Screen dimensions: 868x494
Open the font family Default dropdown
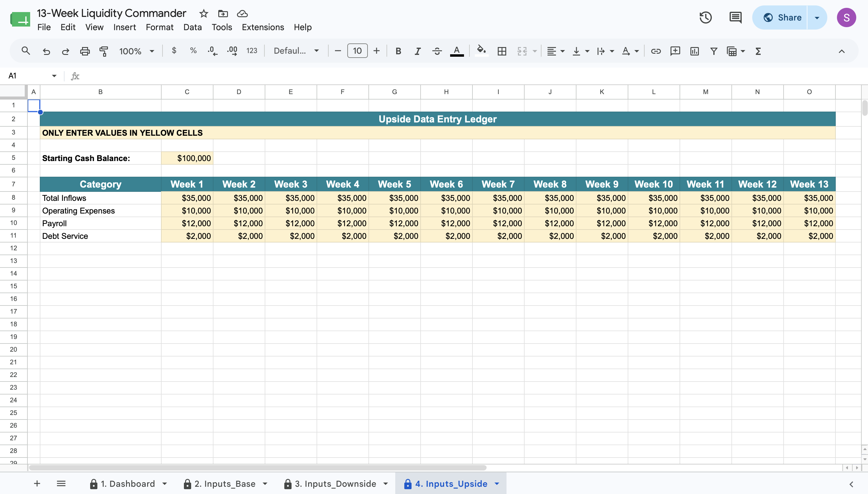click(x=296, y=51)
